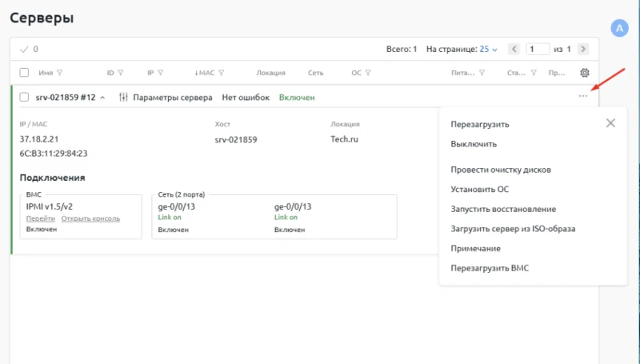640x364 pixels.
Task: Close the server actions popup menu
Action: pyautogui.click(x=610, y=123)
